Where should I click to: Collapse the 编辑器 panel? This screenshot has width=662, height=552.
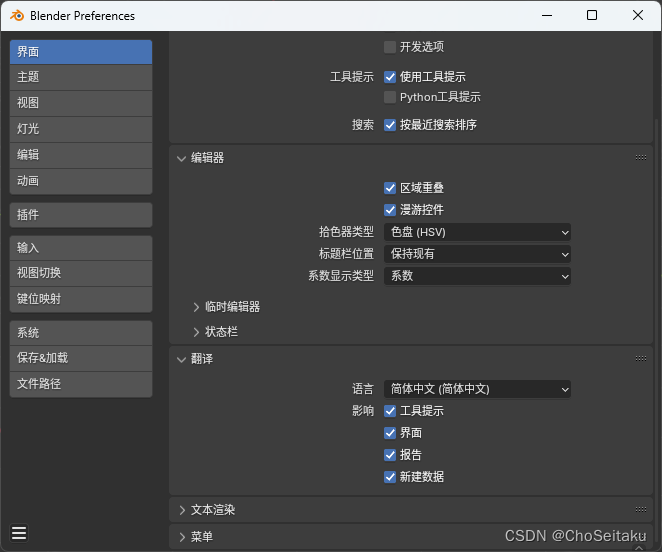pos(182,158)
